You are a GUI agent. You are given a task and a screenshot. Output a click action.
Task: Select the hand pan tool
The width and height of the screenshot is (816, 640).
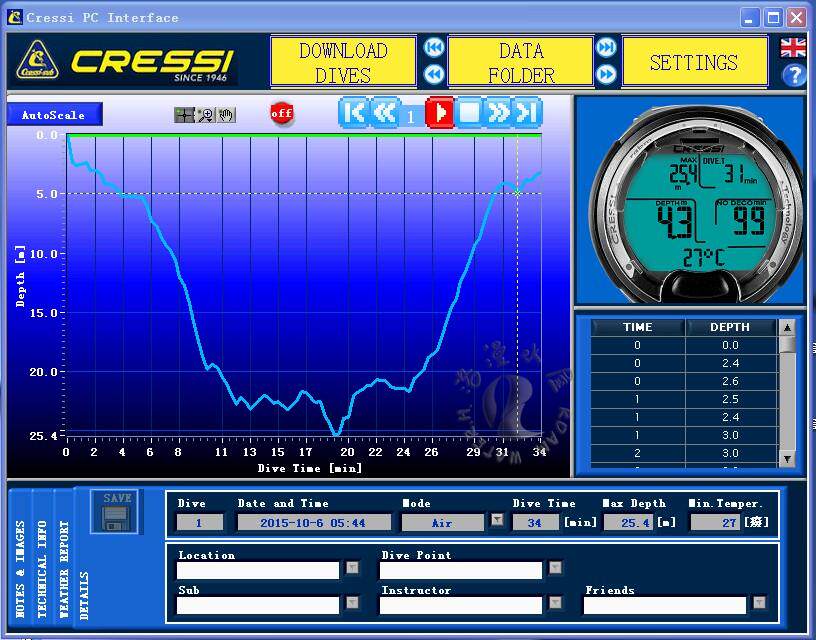(226, 114)
